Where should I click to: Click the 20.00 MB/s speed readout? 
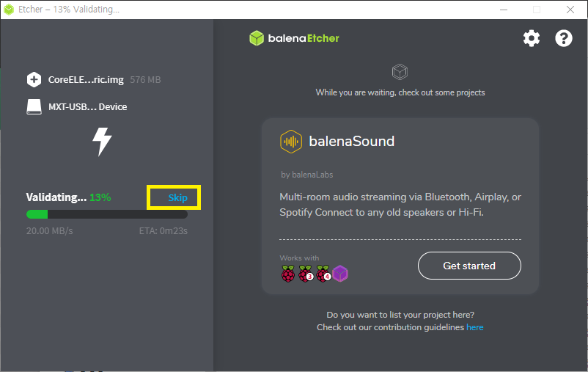click(50, 231)
